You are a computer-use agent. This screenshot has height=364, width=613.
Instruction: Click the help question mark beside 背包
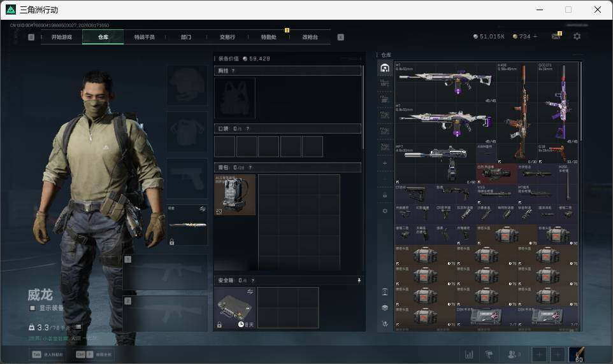tap(250, 167)
